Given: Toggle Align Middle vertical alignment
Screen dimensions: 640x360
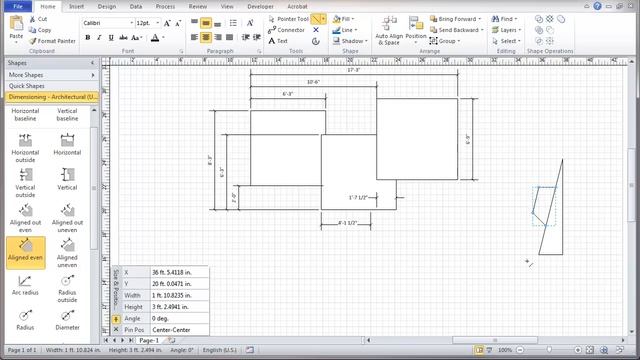Looking at the screenshot, I should (206, 23).
